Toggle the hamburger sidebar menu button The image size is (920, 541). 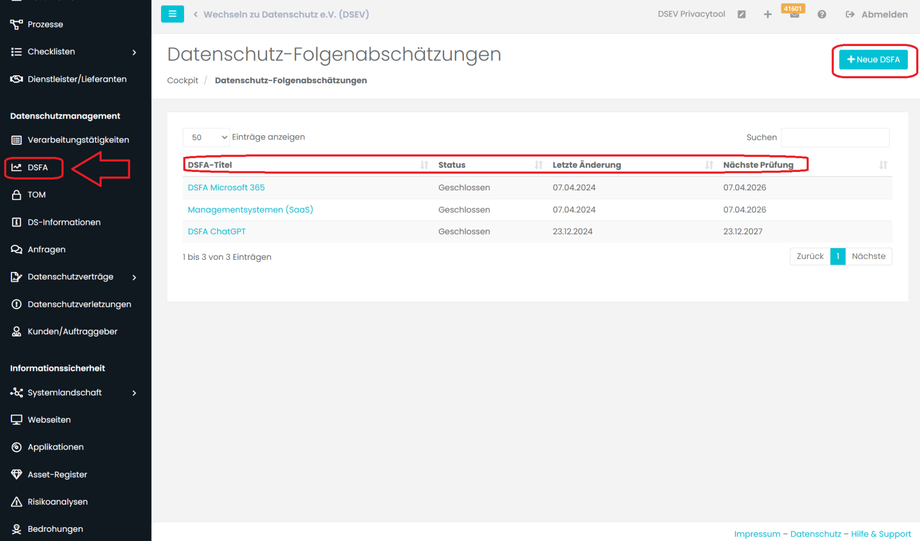click(172, 14)
